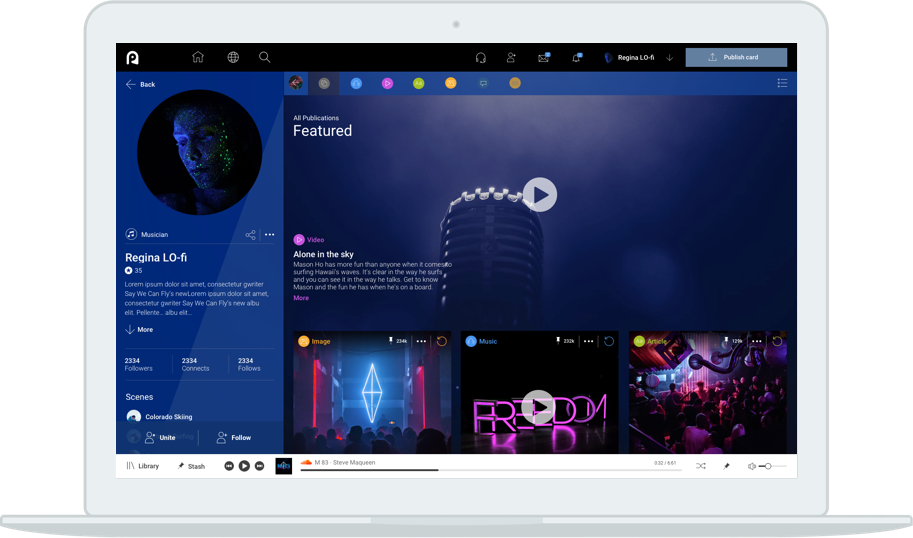Open the 2334 Followers count
The image size is (913, 538).
(x=139, y=364)
